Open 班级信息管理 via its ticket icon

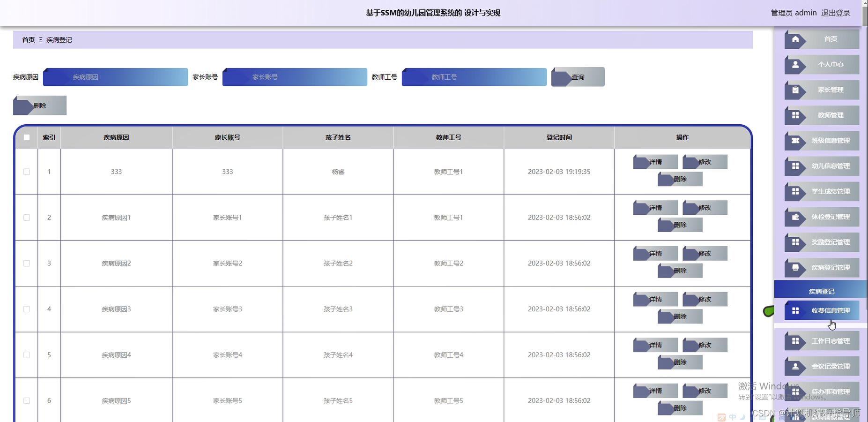tap(795, 141)
